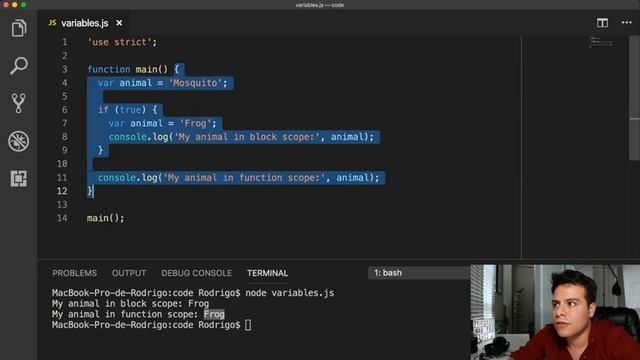Screen dimensions: 640x360
Task: Switch to the PROBLEMS panel tab
Action: point(74,273)
